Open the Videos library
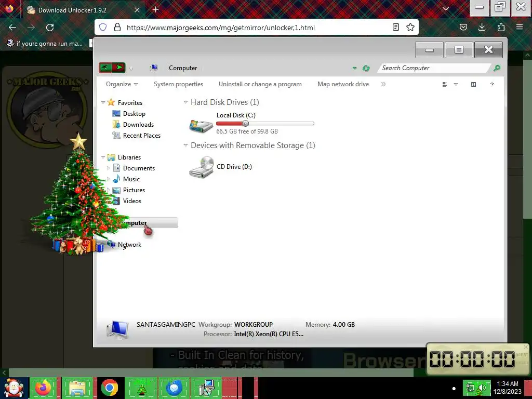 coord(132,201)
